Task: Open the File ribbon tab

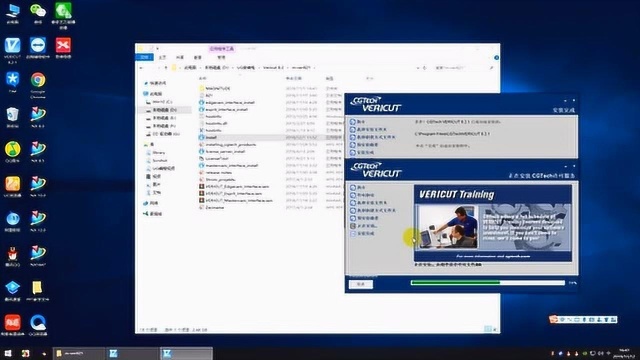Action: (x=144, y=58)
